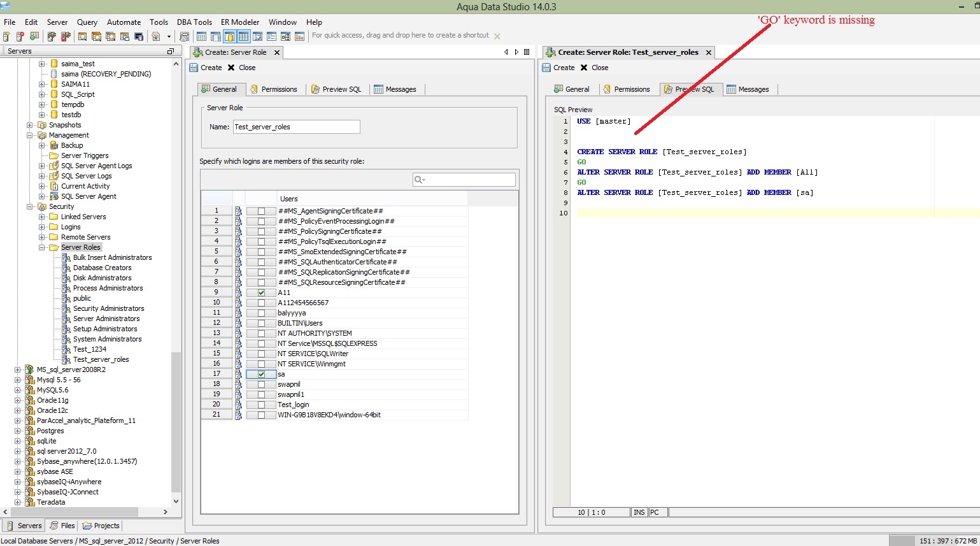Check the A112454566567 login checkbox

coord(261,303)
